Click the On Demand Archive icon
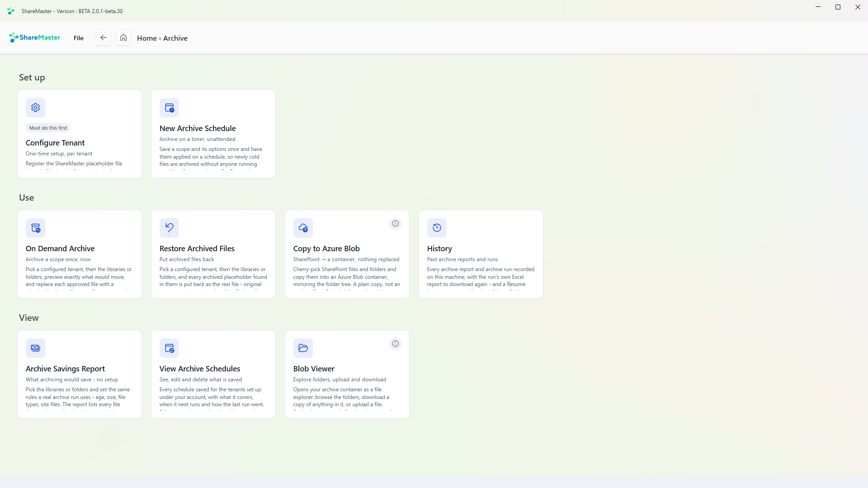 coord(35,228)
